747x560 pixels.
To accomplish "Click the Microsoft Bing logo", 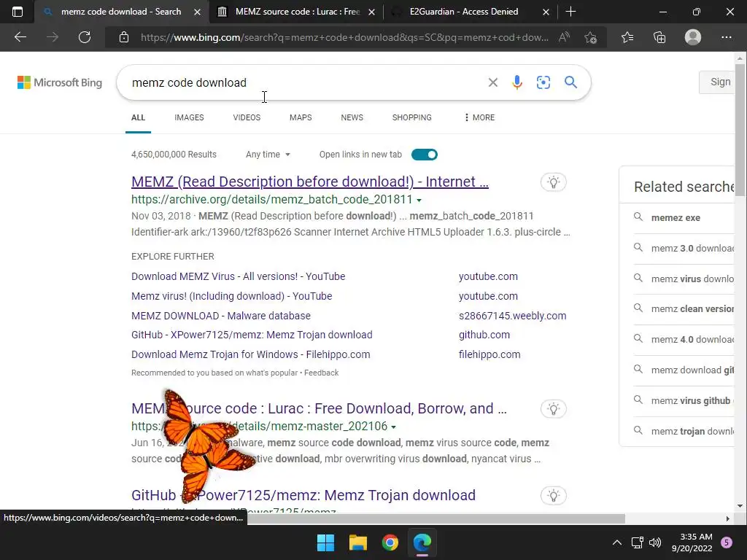I will pyautogui.click(x=60, y=82).
